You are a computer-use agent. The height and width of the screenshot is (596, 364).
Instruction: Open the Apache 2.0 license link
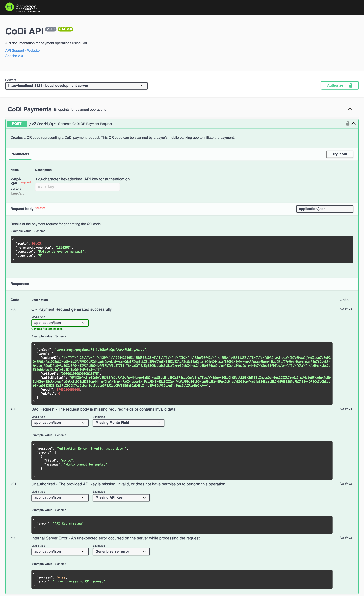(14, 56)
